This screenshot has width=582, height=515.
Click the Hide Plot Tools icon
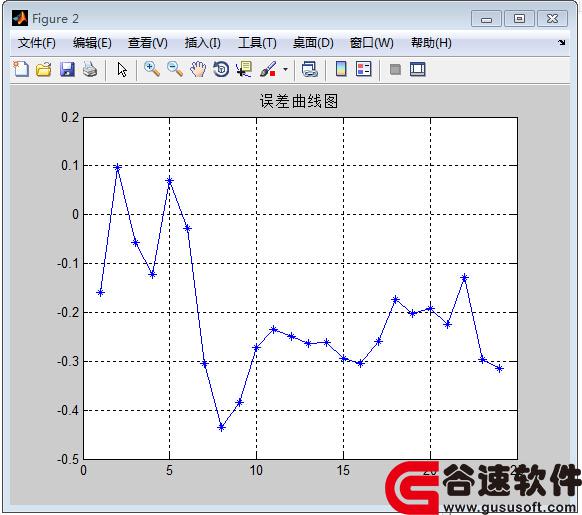395,69
